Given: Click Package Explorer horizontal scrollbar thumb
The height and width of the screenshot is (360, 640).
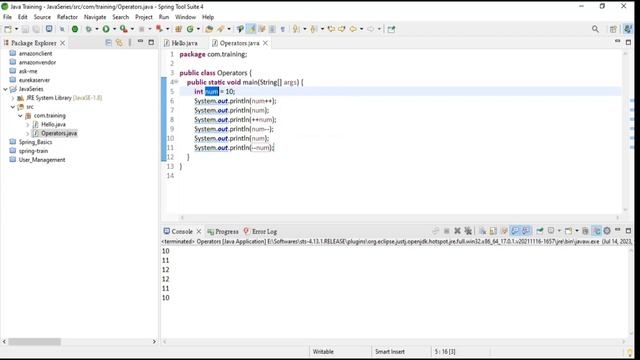Looking at the screenshot, I should point(35,342).
